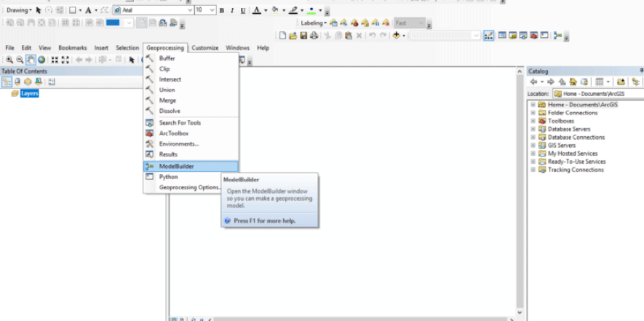Click the Open folder icon in Standard toolbar
This screenshot has width=644, height=321.
293,36
